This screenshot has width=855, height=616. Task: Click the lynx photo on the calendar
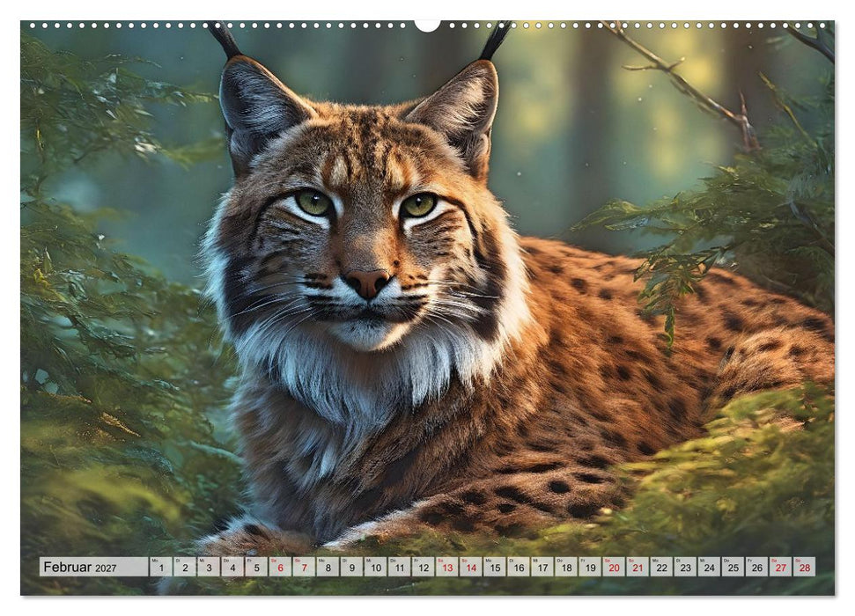(x=428, y=308)
